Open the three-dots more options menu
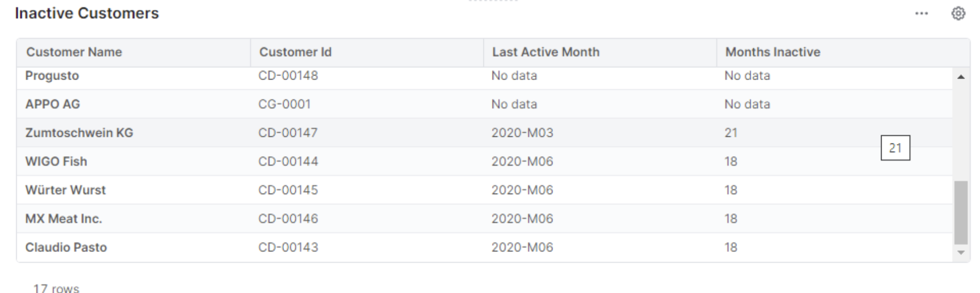Viewport: 980px width, 293px height. (921, 14)
